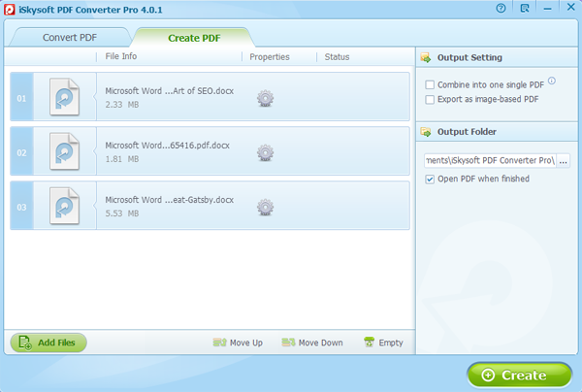Click Move Down button

(x=312, y=343)
